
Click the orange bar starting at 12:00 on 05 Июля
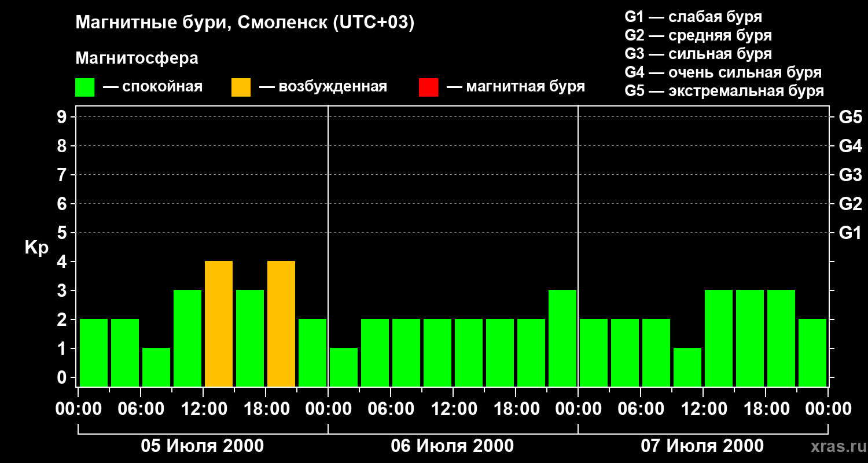tap(219, 324)
